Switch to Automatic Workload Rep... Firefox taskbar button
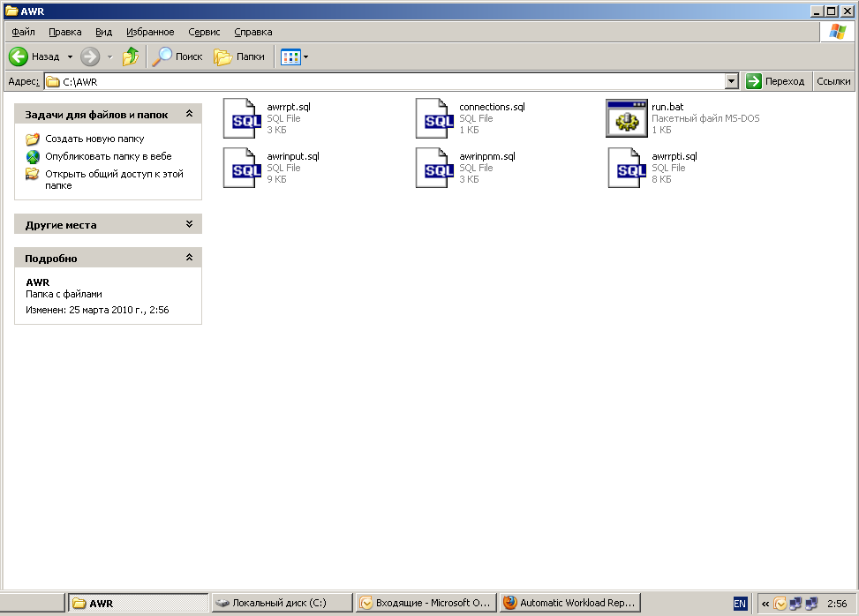This screenshot has height=616, width=859. (569, 604)
